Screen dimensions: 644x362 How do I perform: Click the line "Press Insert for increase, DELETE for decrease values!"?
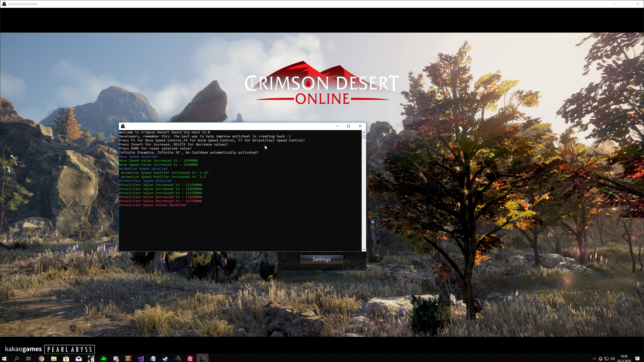tap(174, 144)
